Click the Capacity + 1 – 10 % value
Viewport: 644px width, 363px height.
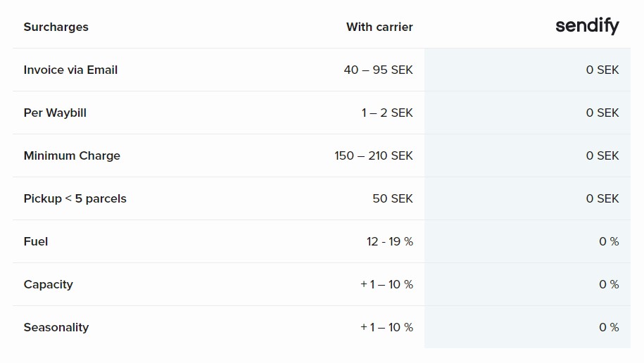point(386,285)
